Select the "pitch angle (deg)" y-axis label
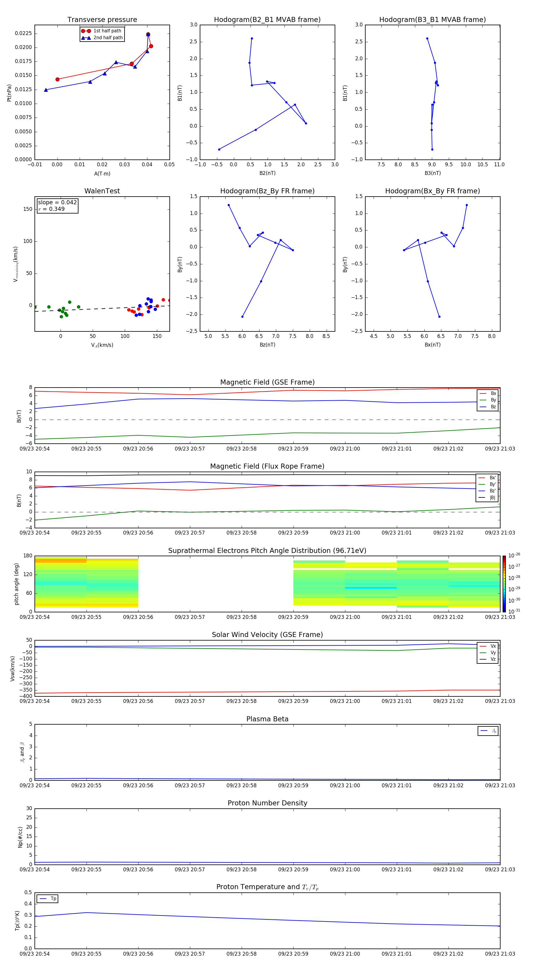Viewport: 535px width, 980px height. 16,584
